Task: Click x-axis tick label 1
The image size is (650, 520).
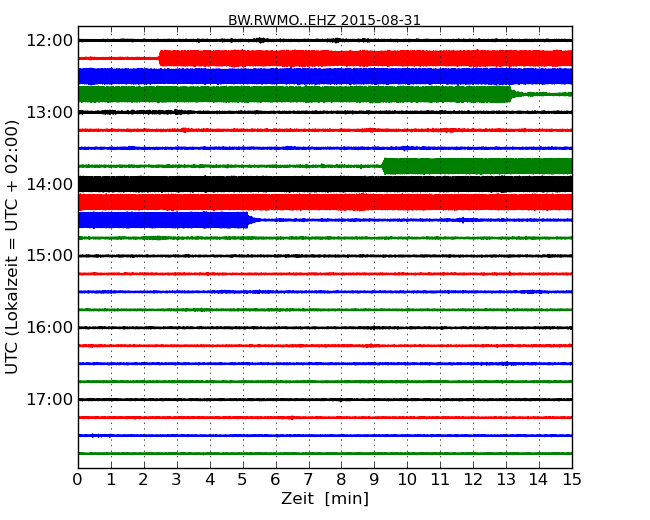Action: point(111,480)
